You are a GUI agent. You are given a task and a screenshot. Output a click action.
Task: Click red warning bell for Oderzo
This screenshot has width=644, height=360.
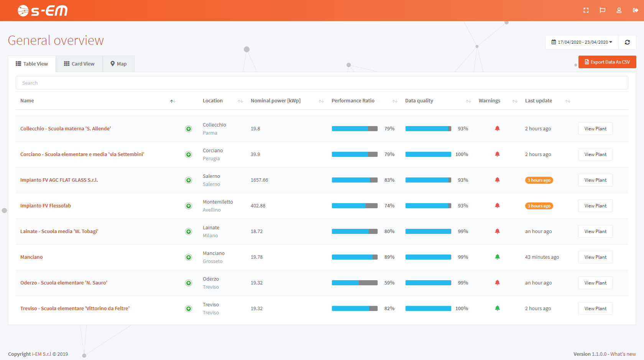[x=497, y=283]
